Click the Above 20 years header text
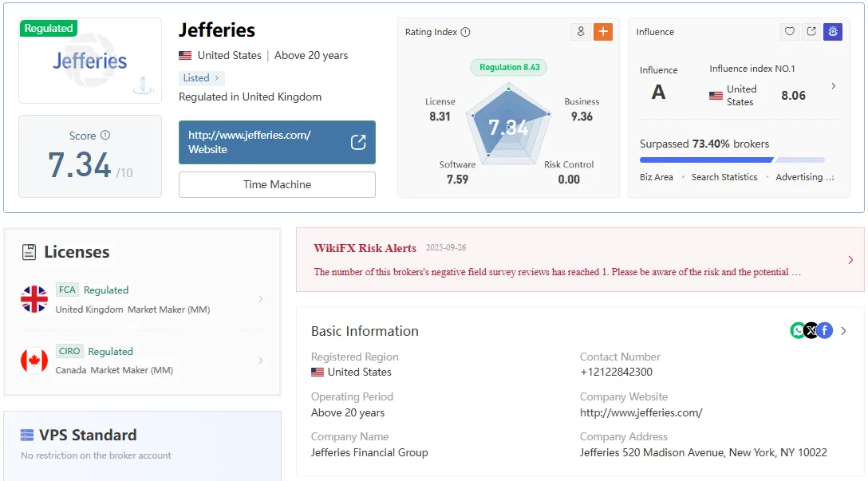Screen dimensions: 868x481 click(311, 55)
